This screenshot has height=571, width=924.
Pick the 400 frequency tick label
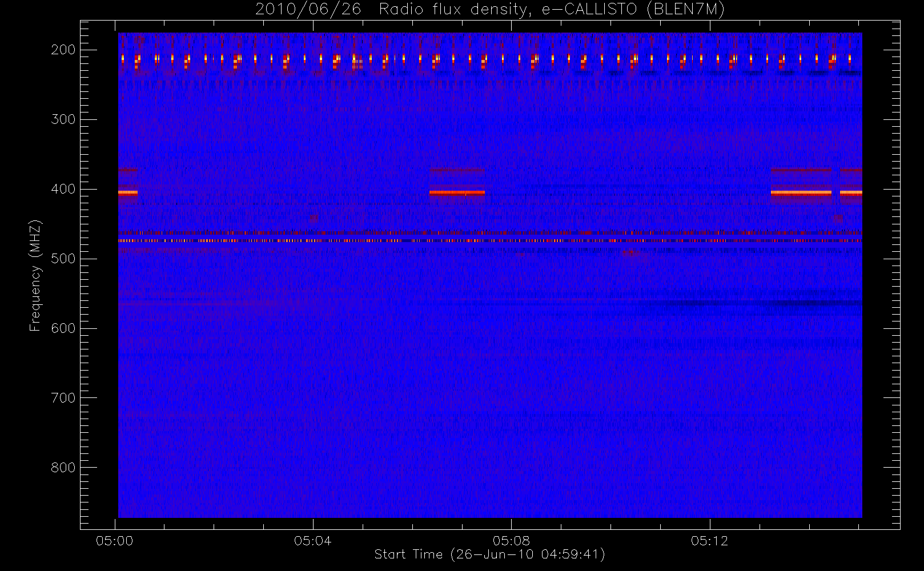(x=63, y=189)
